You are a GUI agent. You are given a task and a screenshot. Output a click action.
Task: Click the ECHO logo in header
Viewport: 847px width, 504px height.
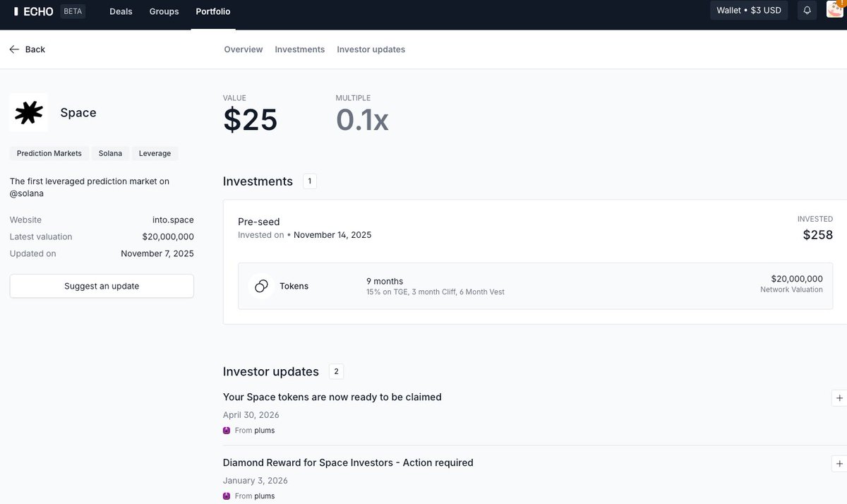point(34,11)
